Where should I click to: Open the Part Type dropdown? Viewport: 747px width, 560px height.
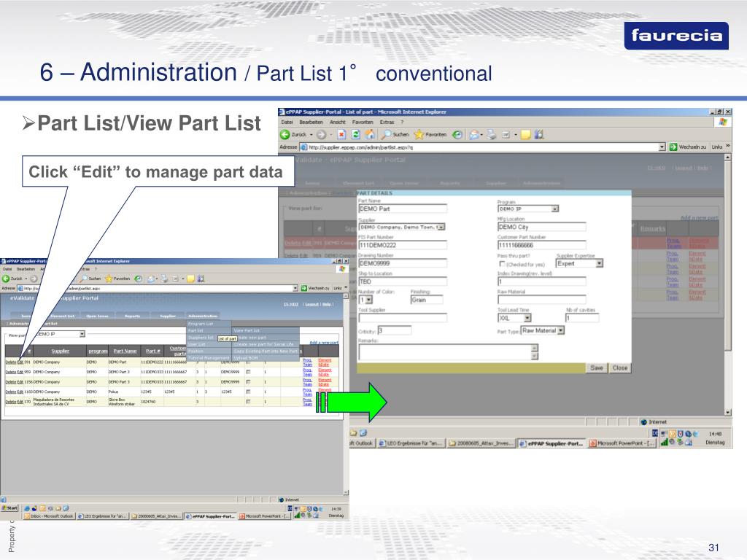pos(543,330)
